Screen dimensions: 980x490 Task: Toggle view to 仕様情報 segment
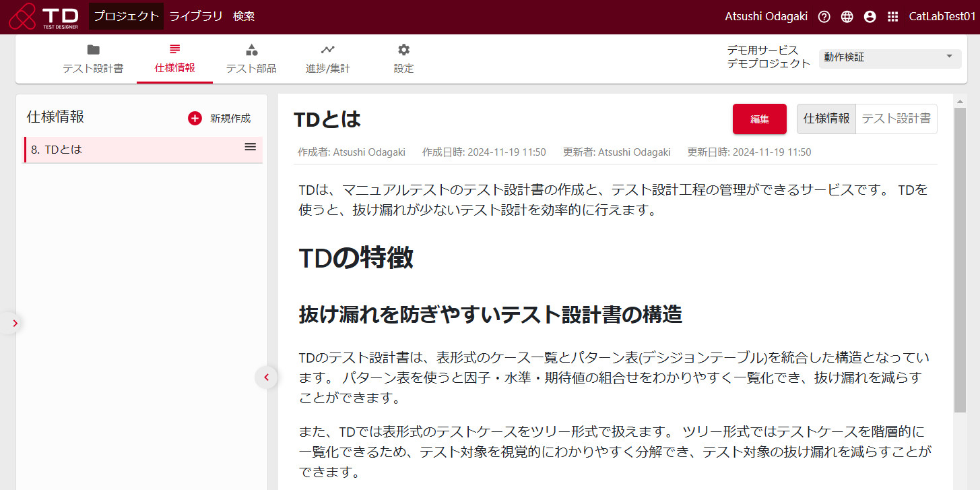[826, 119]
